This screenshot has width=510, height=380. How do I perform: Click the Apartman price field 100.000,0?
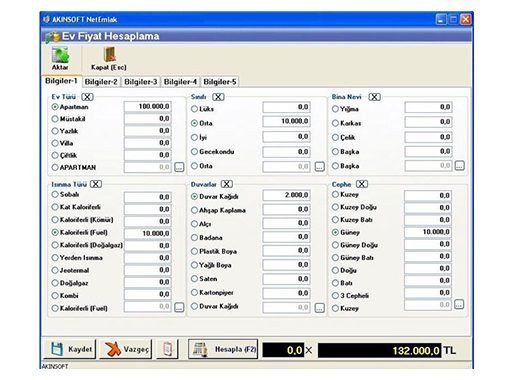148,107
